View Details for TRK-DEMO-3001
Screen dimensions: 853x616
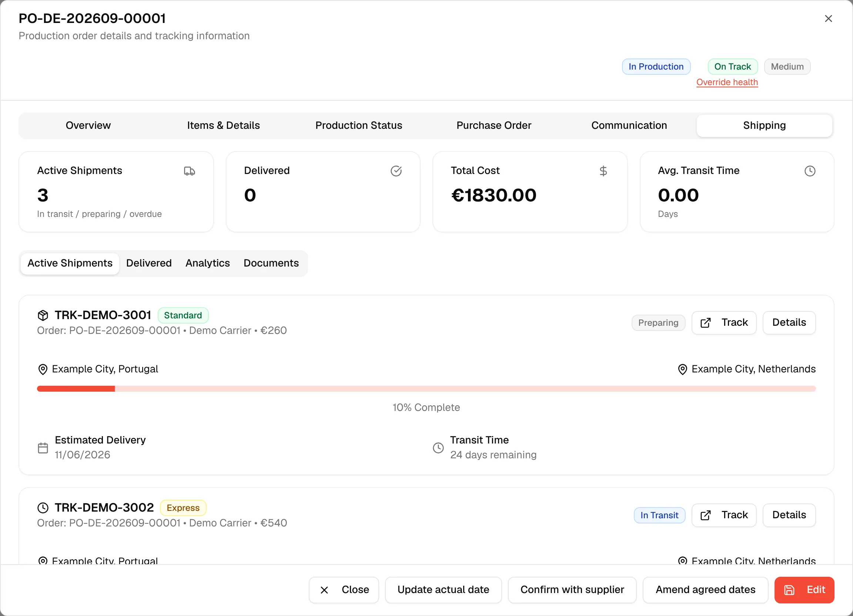789,323
